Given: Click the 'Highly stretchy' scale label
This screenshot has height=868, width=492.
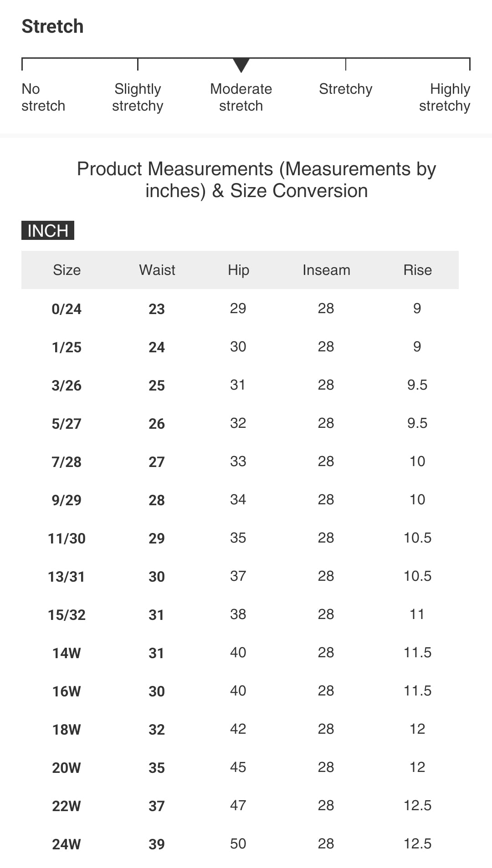Looking at the screenshot, I should pyautogui.click(x=445, y=97).
